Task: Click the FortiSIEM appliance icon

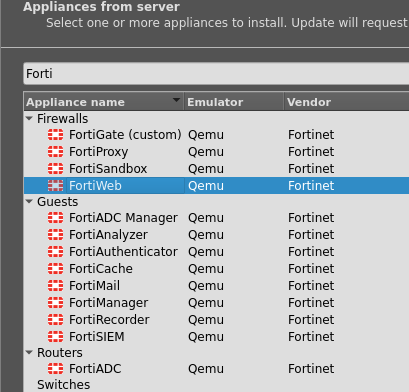Action: tap(55, 337)
